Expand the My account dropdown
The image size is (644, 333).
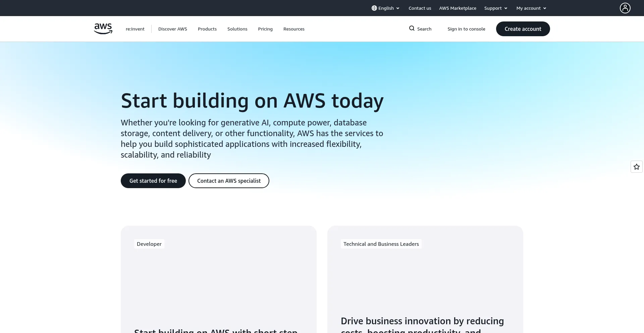(x=531, y=8)
